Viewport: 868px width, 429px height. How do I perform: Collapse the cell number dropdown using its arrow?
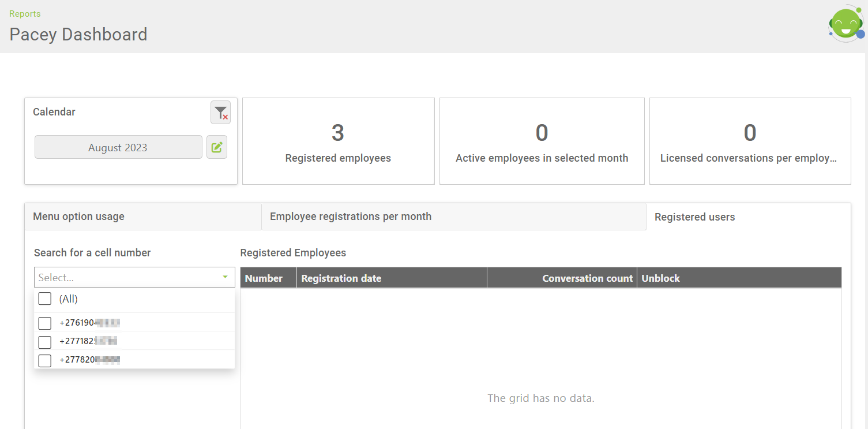[225, 278]
